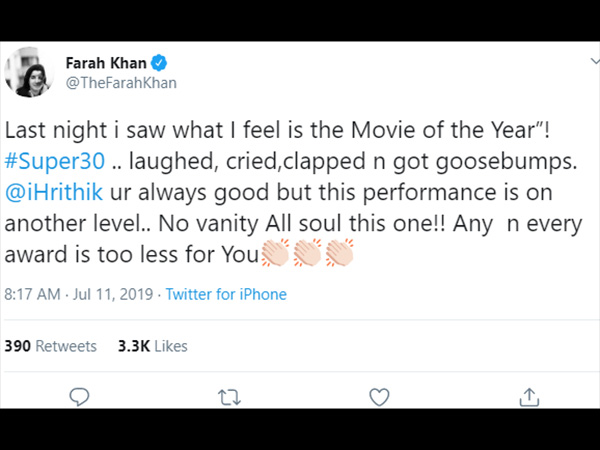The width and height of the screenshot is (600, 450).
Task: Expand the tweet options chevron
Action: point(595,61)
